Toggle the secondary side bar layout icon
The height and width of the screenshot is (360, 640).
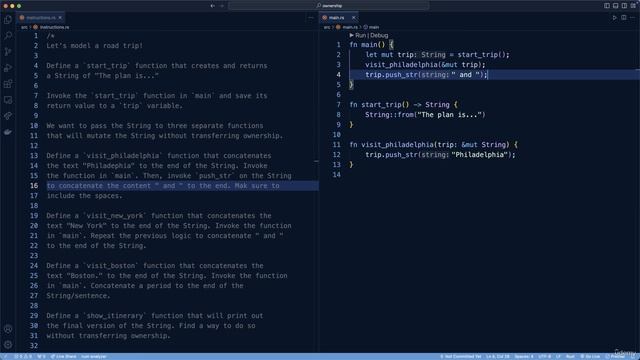[x=624, y=6]
